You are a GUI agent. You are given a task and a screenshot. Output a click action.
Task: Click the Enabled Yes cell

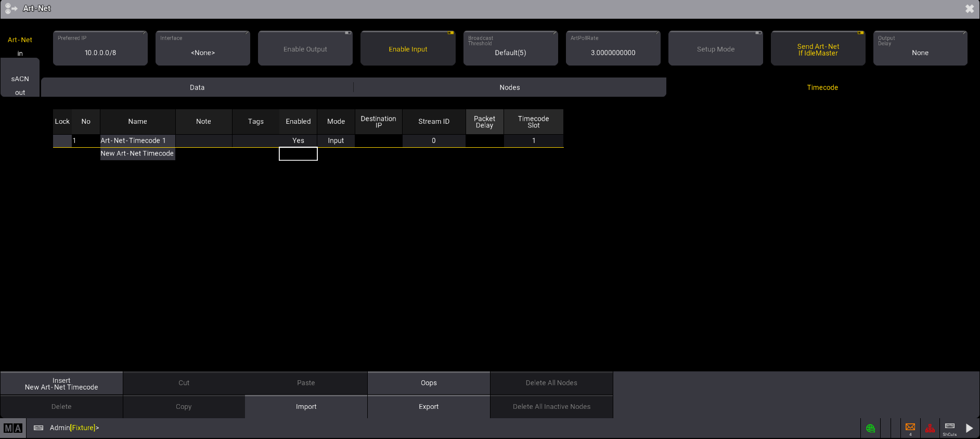(x=298, y=141)
